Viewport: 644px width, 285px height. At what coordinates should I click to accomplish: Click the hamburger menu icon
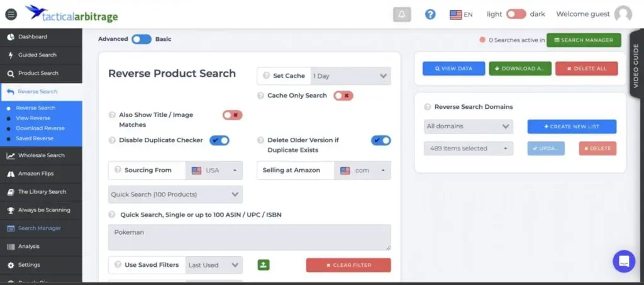tap(11, 14)
